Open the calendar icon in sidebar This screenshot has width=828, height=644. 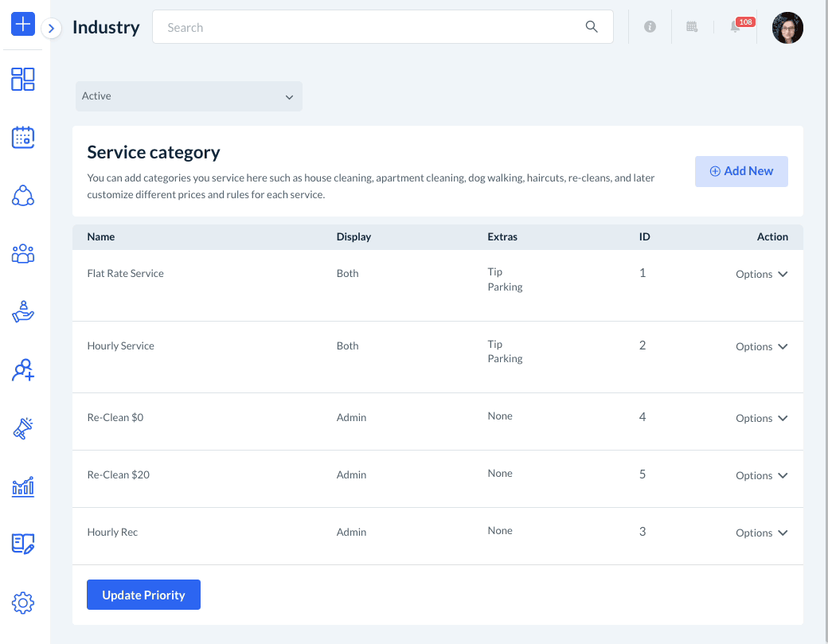[23, 138]
